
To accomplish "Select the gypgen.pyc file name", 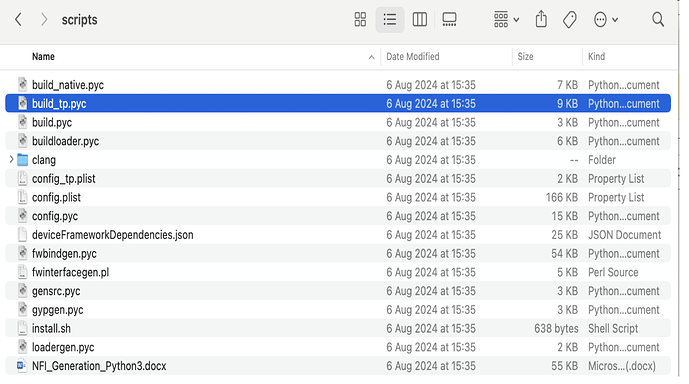I will [x=58, y=310].
